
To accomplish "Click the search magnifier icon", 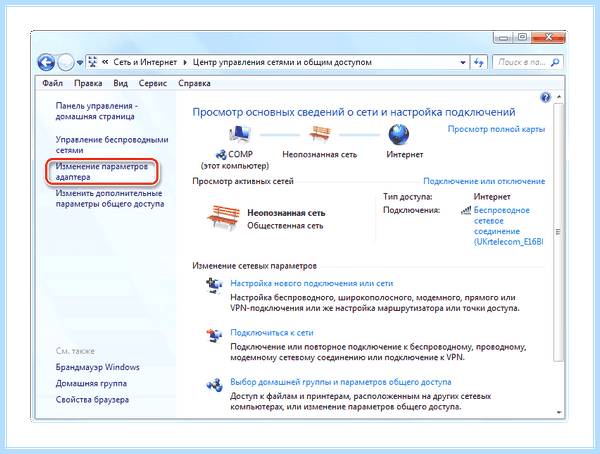I will (555, 62).
